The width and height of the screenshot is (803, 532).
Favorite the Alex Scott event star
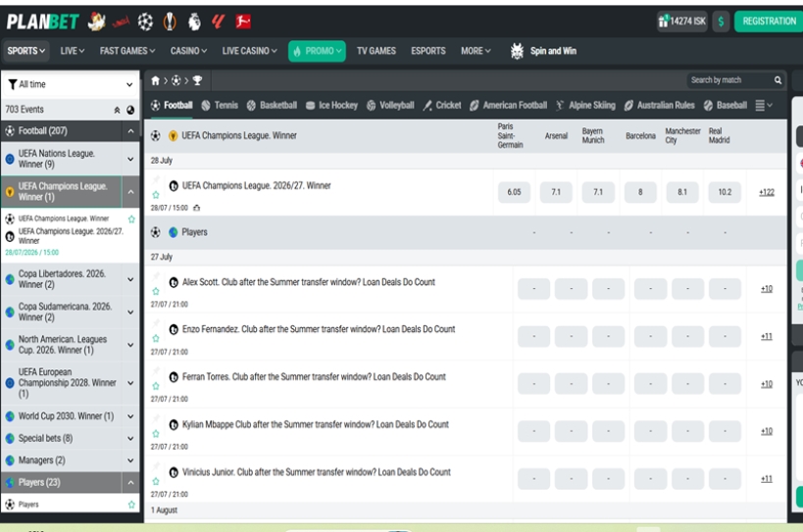156,291
